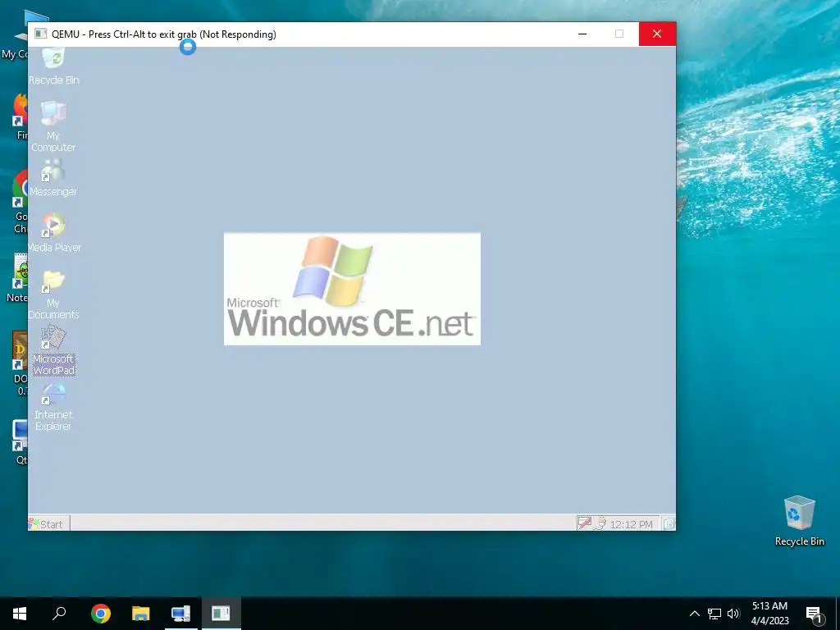Click the power plug tray icon in Windows CE
The height and width of the screenshot is (630, 840).
(600, 523)
